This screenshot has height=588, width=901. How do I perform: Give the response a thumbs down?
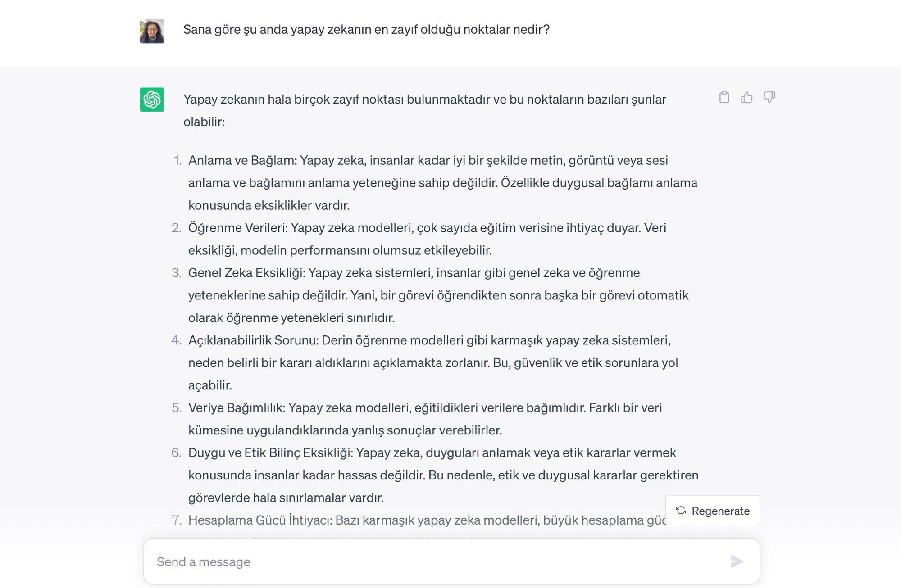coord(769,97)
